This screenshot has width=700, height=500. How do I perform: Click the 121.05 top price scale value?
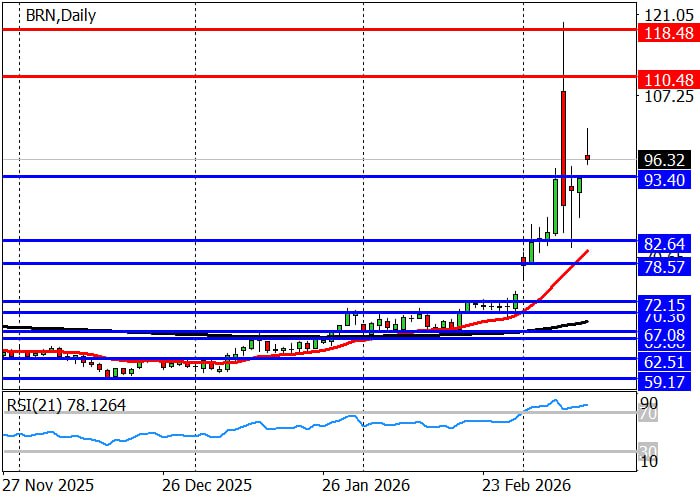tap(667, 15)
